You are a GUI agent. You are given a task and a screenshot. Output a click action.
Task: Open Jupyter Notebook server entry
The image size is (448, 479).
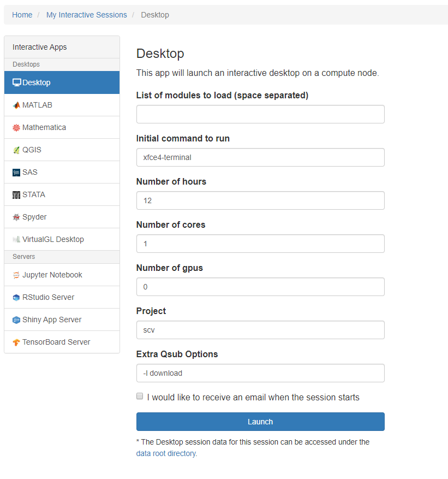[x=62, y=275]
